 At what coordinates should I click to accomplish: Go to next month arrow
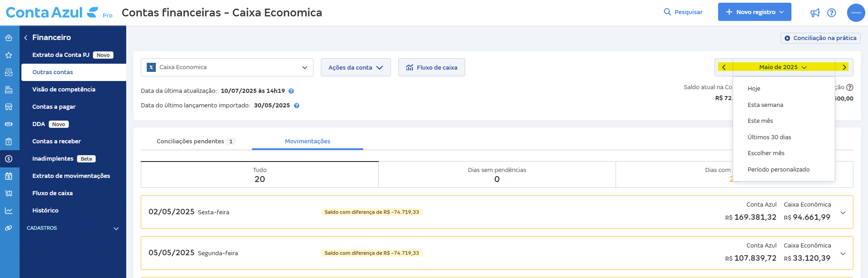(x=844, y=67)
